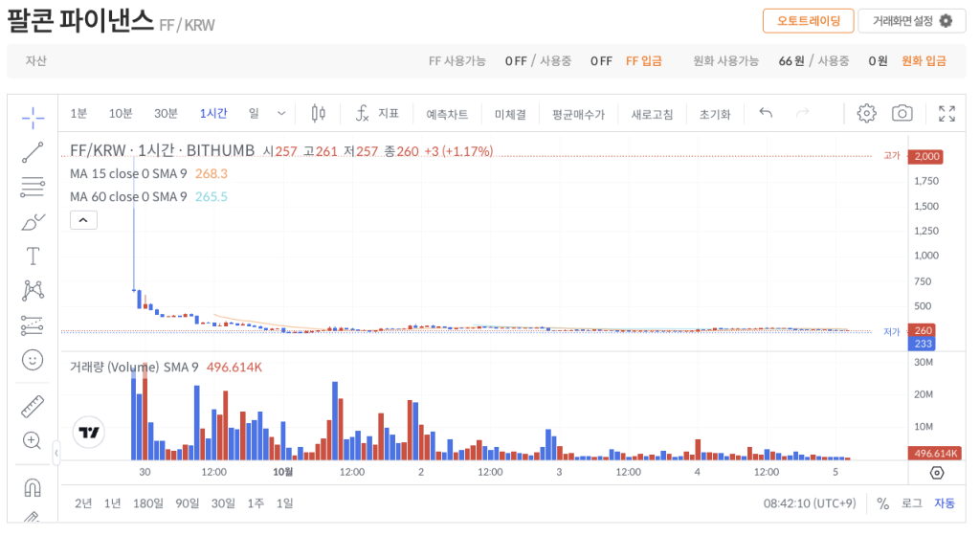Open the emoji icon tool

pos(33,360)
